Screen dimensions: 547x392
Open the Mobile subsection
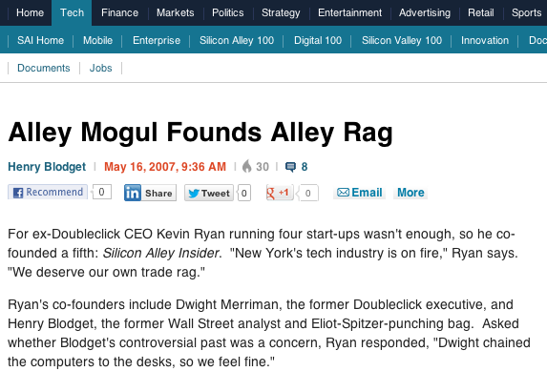click(97, 40)
